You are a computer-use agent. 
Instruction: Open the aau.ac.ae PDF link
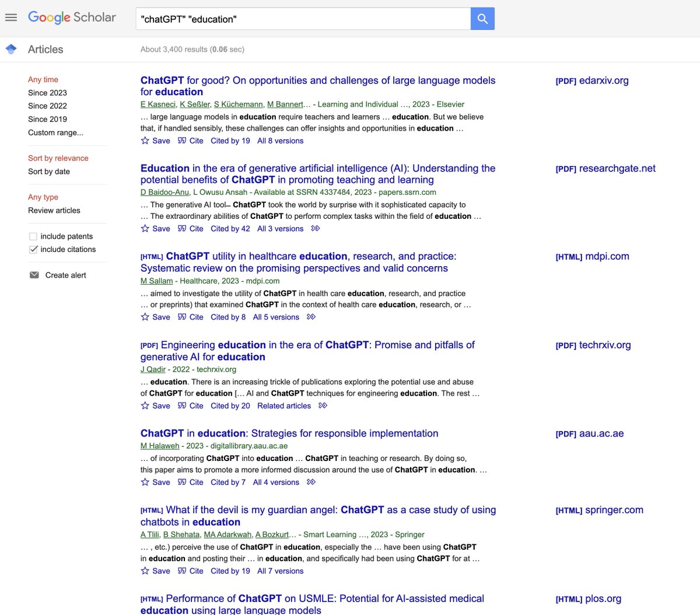pyautogui.click(x=590, y=434)
